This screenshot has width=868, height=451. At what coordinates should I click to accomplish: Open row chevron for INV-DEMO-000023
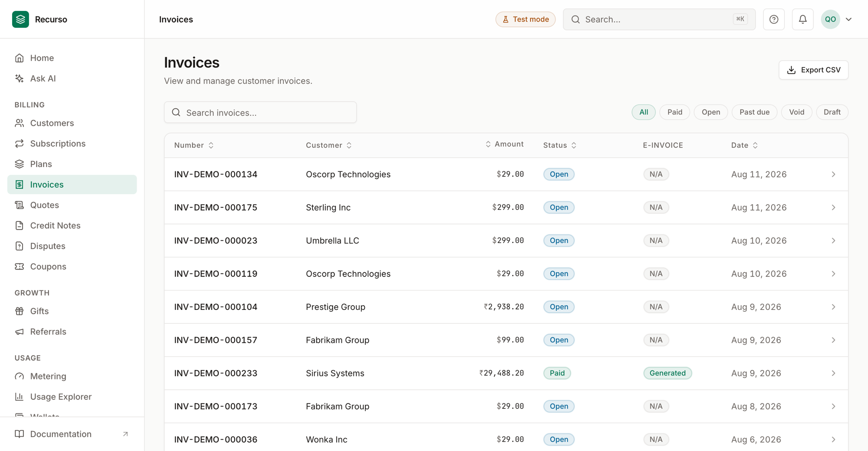point(833,240)
